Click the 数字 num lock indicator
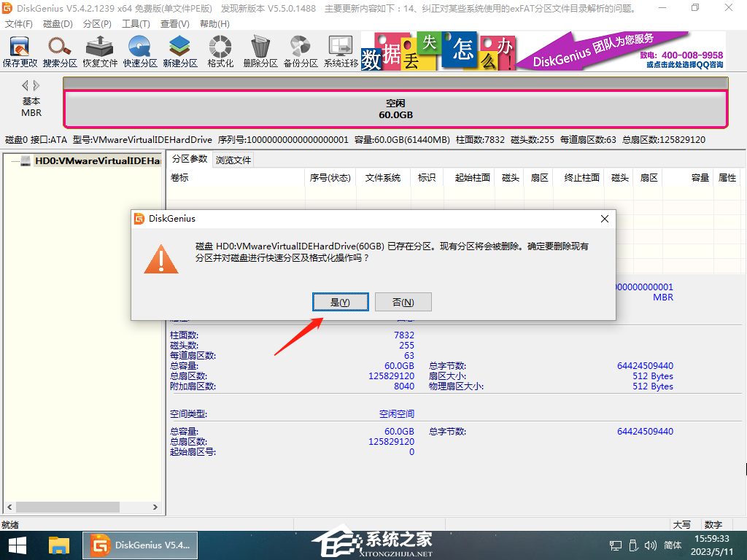The image size is (747, 560). [x=713, y=525]
